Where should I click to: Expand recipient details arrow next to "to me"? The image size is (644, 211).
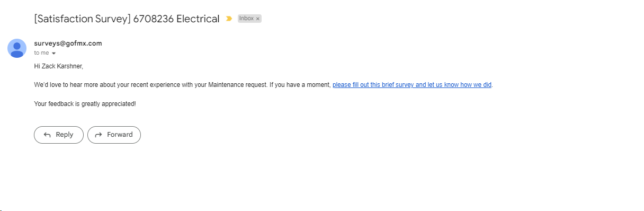[x=53, y=54]
